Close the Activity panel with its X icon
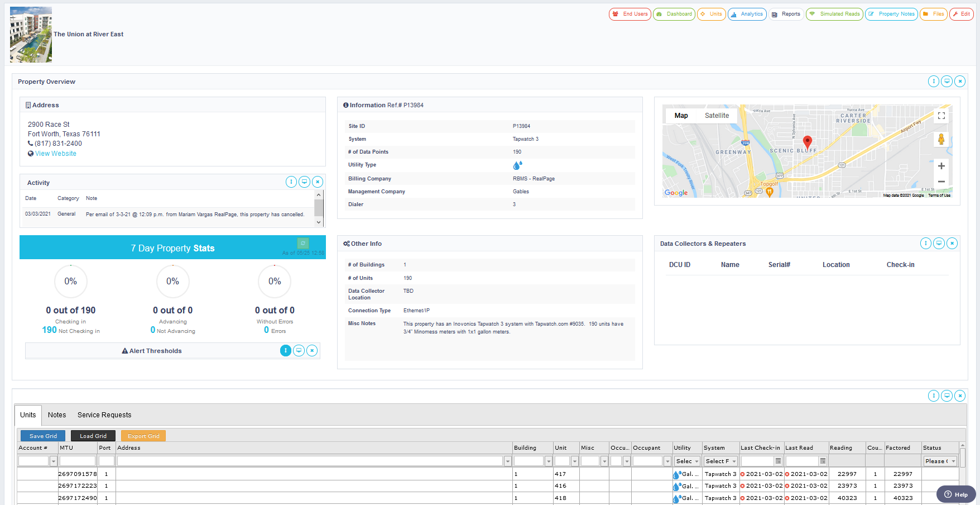Screen dimensions: 980x505 pyautogui.click(x=318, y=182)
